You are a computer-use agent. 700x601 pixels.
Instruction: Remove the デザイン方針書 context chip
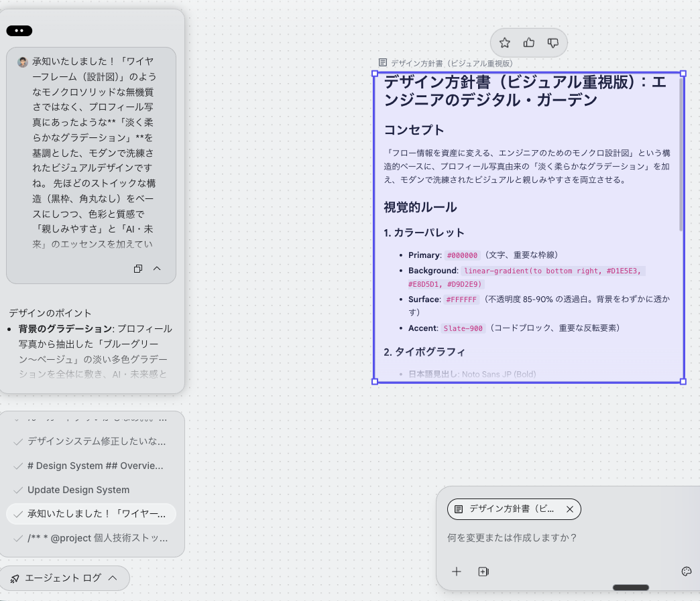(x=569, y=509)
